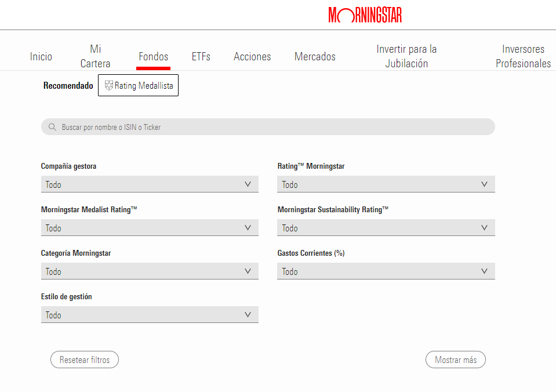Click the Rating Medallista shield icon
Image resolution: width=556 pixels, height=392 pixels.
tap(108, 86)
